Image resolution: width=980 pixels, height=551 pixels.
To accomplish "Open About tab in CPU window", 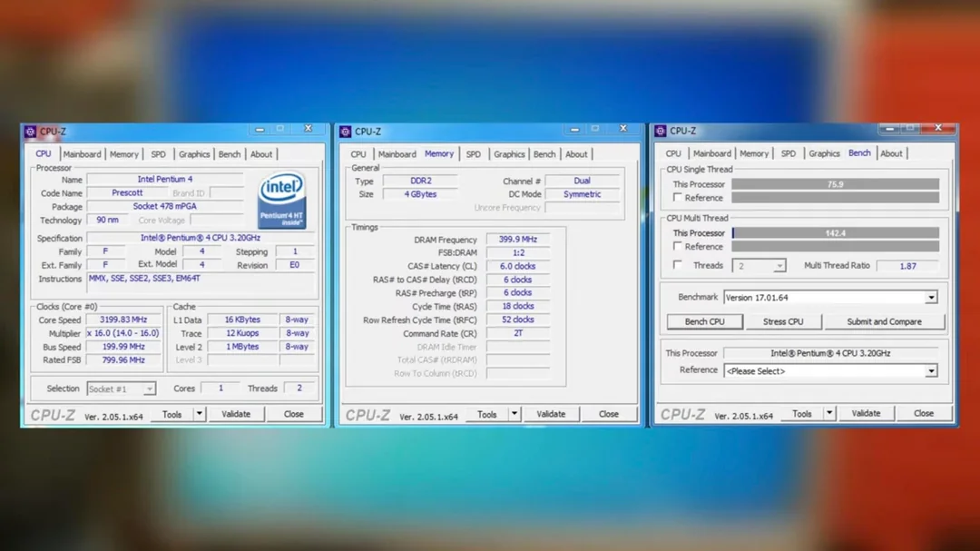I will 261,154.
